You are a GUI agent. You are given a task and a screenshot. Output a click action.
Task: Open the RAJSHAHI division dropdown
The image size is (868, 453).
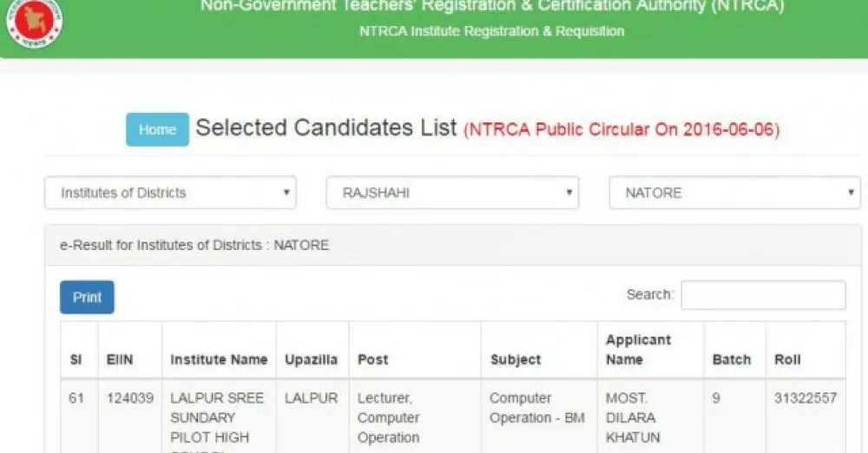[x=452, y=193]
